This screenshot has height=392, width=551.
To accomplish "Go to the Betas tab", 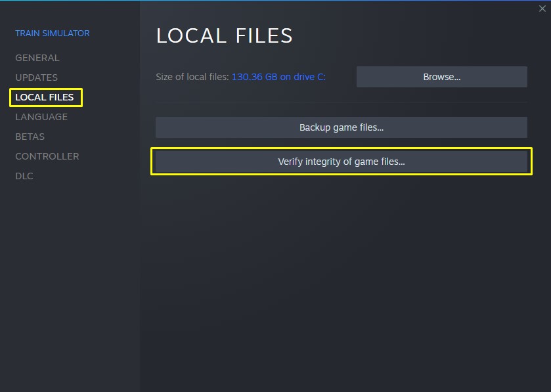I will (x=30, y=137).
